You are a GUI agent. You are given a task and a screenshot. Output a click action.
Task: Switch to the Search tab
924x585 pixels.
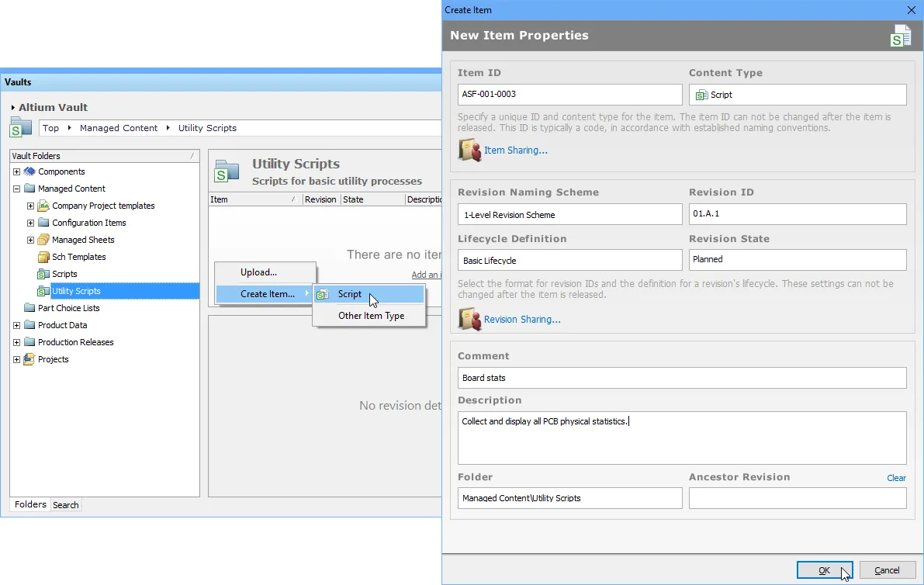65,505
